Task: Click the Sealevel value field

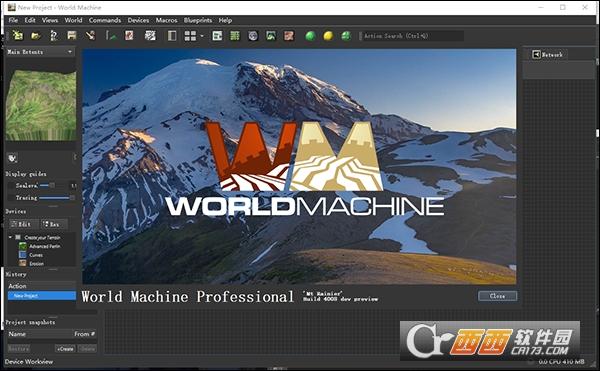Action: [x=73, y=186]
